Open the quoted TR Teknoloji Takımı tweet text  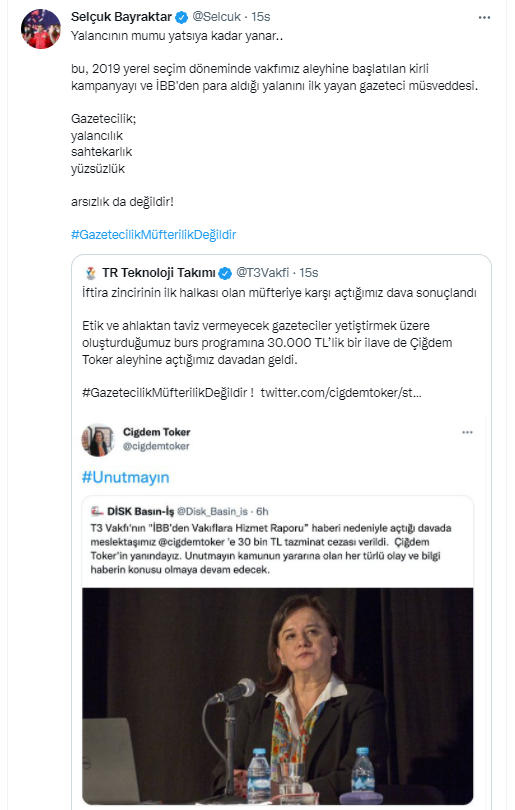[279, 342]
